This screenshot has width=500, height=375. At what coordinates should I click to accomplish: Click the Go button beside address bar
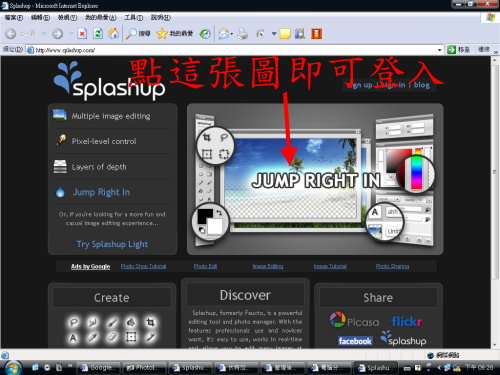tap(459, 50)
